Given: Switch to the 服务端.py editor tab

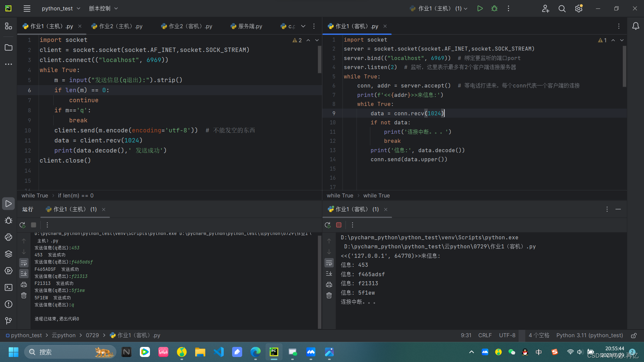Looking at the screenshot, I should [250, 26].
